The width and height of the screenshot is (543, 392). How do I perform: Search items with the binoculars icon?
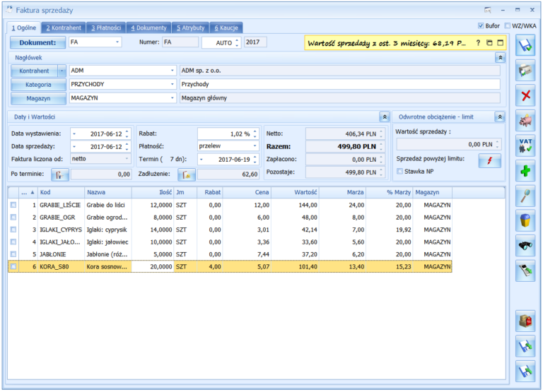pyautogui.click(x=525, y=246)
